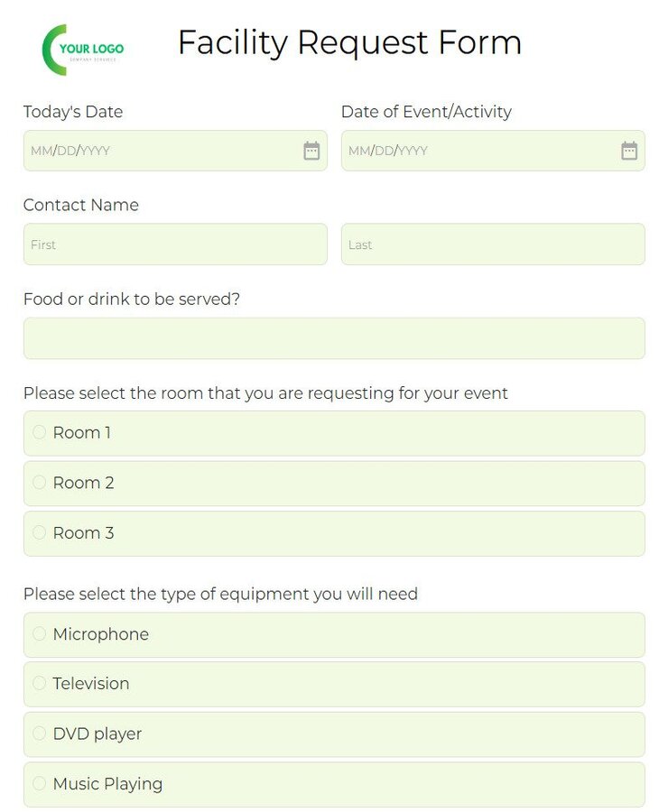The width and height of the screenshot is (668, 812).
Task: Click the equipment type question label
Action: pyautogui.click(x=220, y=594)
